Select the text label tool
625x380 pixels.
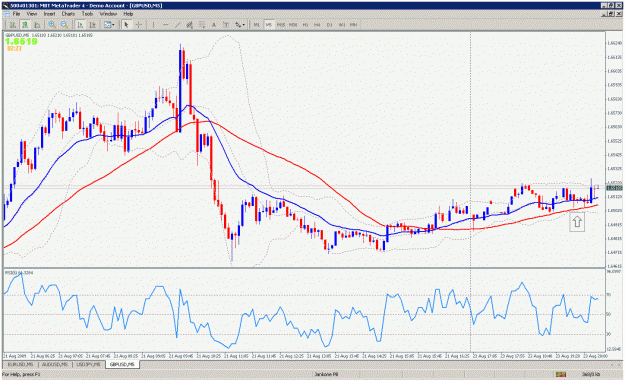point(226,25)
